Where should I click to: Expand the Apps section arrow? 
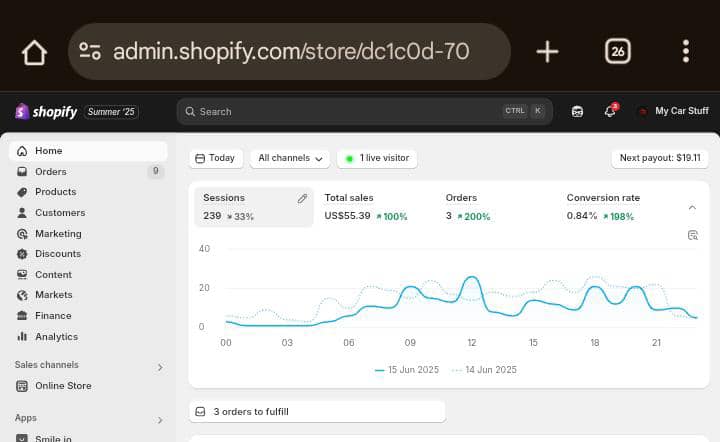tap(160, 420)
